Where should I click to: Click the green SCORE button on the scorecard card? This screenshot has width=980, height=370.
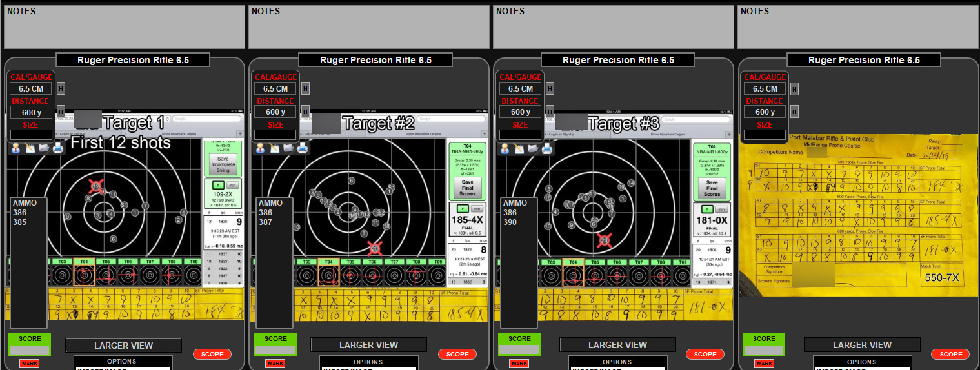[x=764, y=344]
